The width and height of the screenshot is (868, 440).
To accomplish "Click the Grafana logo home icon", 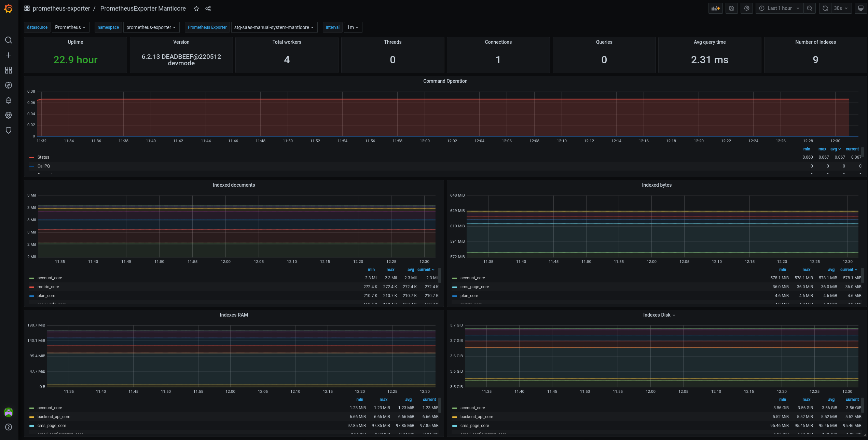I will (x=9, y=9).
